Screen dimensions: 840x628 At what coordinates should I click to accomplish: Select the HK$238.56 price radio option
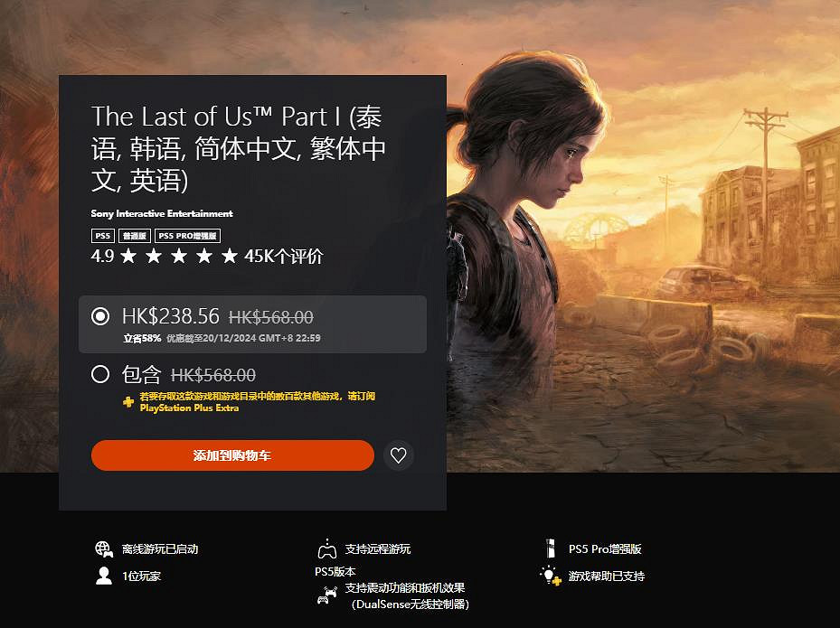tap(100, 316)
